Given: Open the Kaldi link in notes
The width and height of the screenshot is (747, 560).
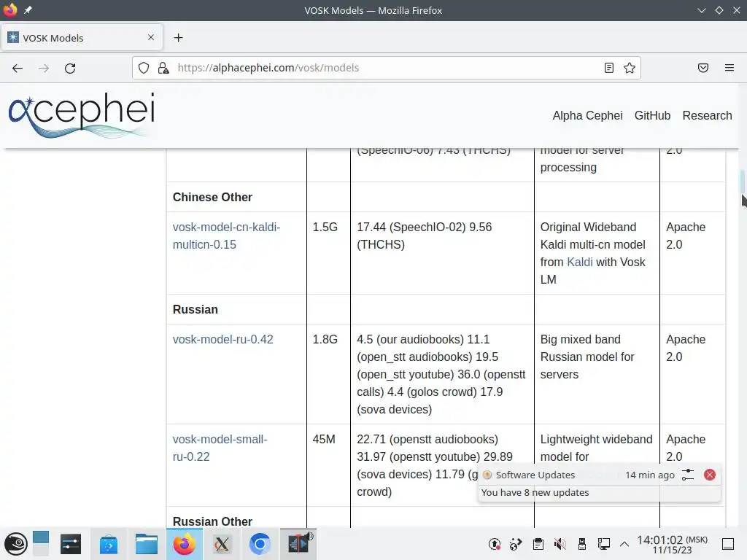Looking at the screenshot, I should point(580,262).
